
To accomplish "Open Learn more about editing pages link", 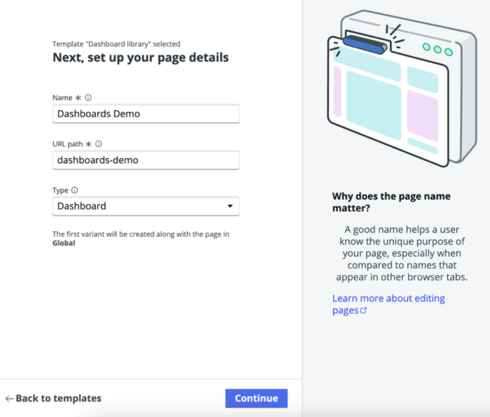I will coord(388,304).
